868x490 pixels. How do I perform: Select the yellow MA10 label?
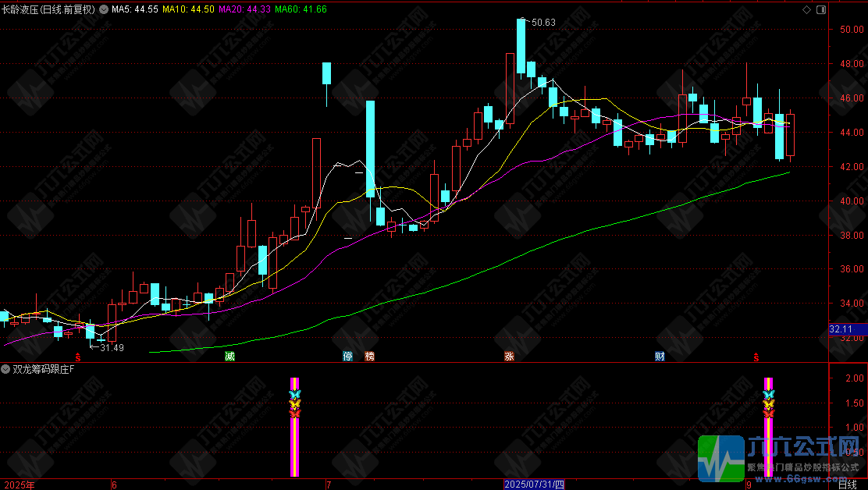click(188, 9)
